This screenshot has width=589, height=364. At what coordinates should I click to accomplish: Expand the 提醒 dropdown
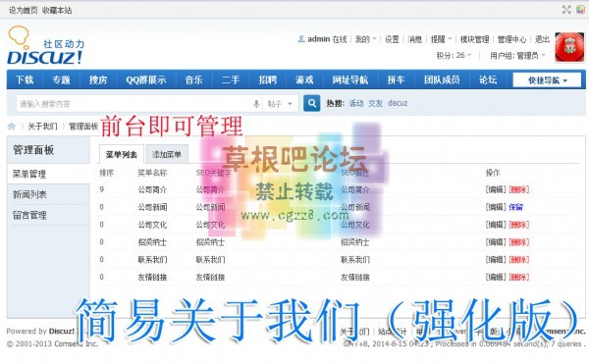point(442,39)
